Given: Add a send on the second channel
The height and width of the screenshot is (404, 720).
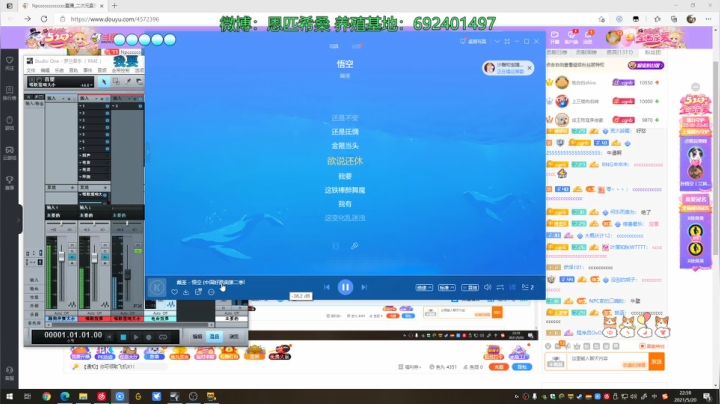Looking at the screenshot, I should click(x=105, y=187).
